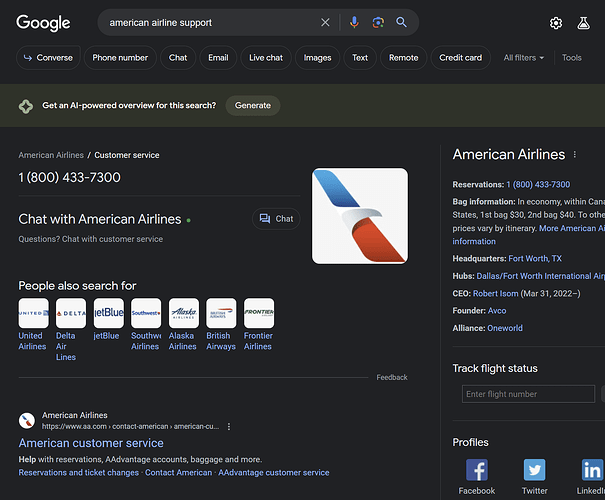Open the American customer service result

[x=91, y=443]
